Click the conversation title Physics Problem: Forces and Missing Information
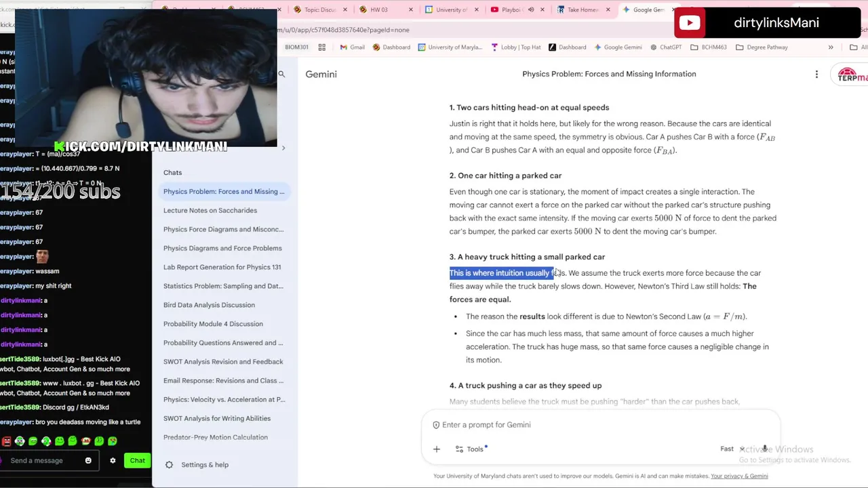868x488 pixels. (x=609, y=74)
